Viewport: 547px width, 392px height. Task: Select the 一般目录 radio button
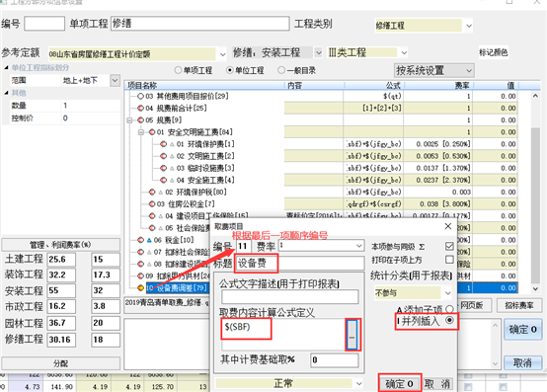point(281,70)
